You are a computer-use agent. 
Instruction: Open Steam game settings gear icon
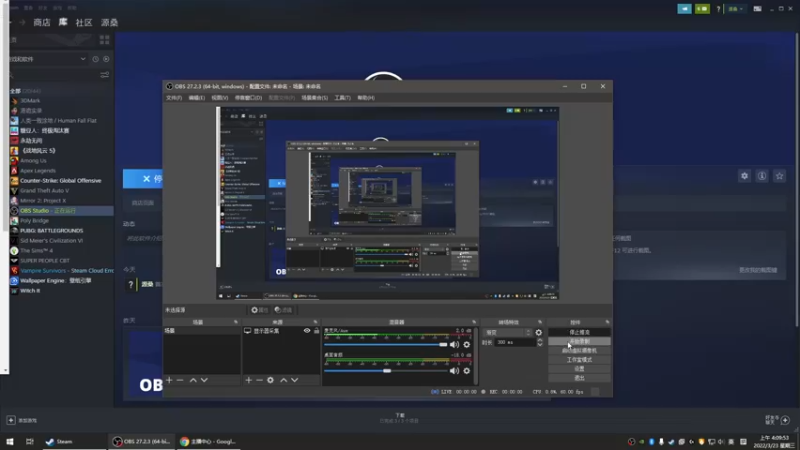[x=744, y=176]
